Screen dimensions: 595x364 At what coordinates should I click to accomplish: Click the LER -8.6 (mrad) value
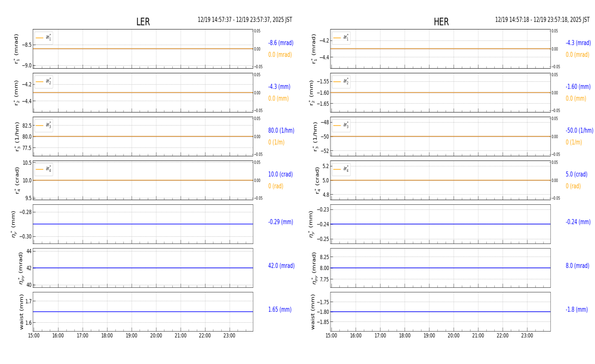click(x=281, y=43)
